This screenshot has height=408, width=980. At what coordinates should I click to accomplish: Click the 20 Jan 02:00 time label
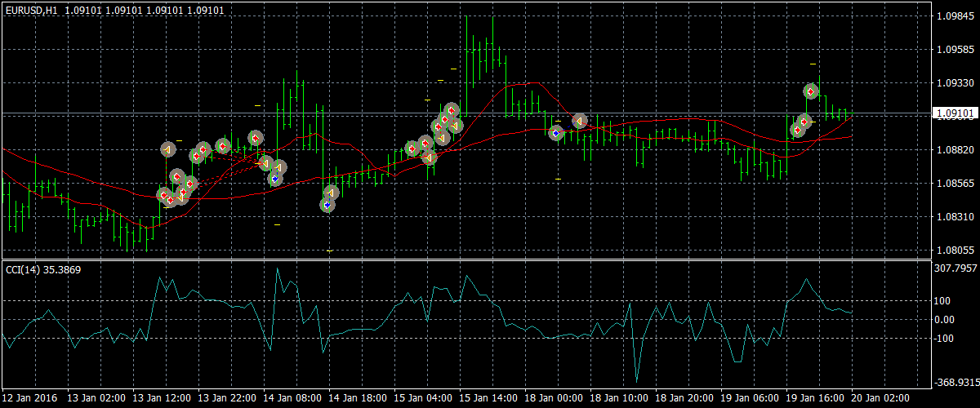click(880, 397)
